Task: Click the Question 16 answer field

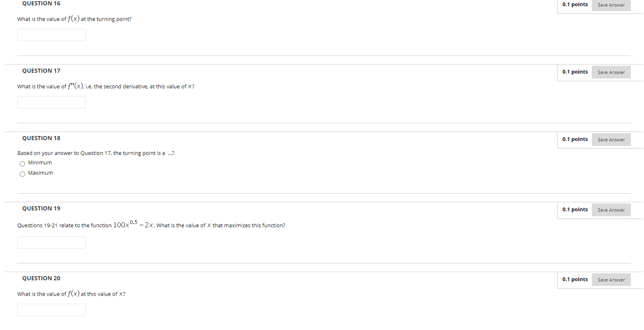Action: 51,35
